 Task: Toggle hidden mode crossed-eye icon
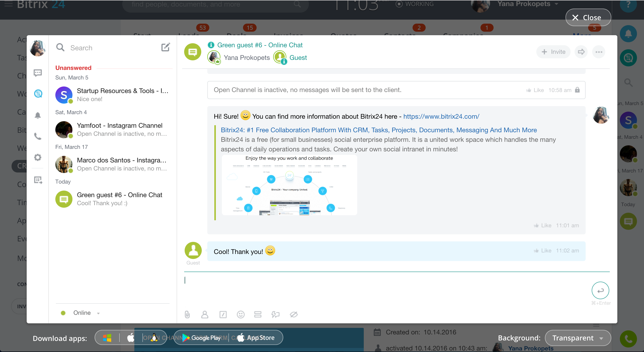point(294,314)
